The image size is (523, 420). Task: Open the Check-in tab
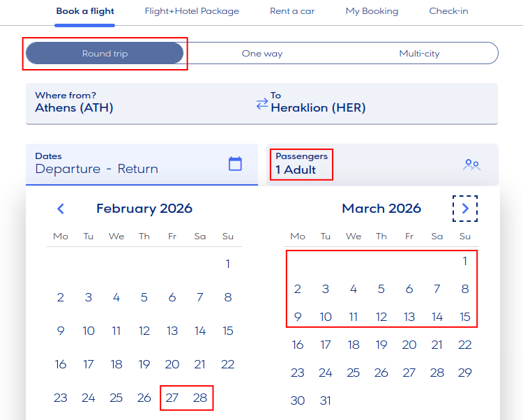pos(448,11)
